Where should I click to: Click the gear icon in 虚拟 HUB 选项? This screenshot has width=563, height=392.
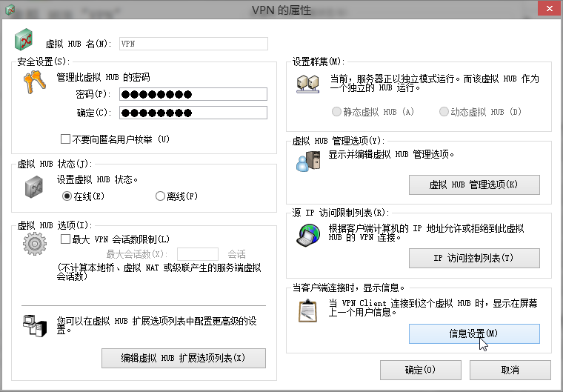point(35,245)
